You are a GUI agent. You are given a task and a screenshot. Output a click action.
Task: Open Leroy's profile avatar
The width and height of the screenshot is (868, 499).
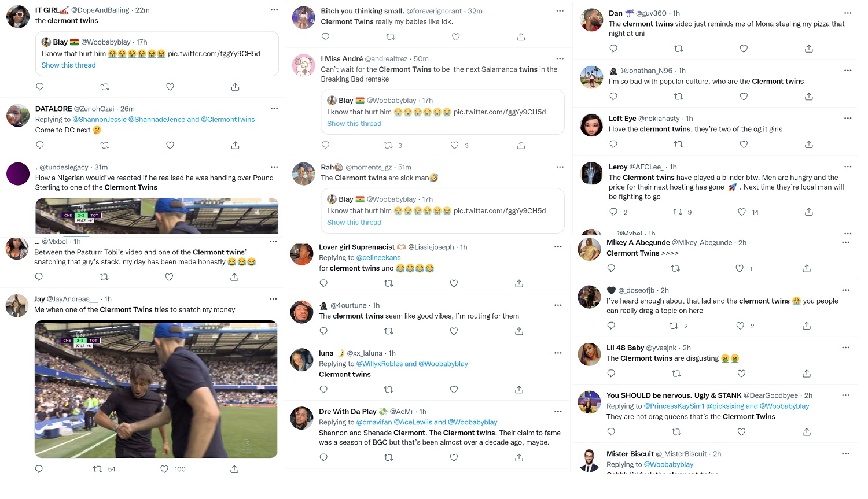tap(591, 173)
